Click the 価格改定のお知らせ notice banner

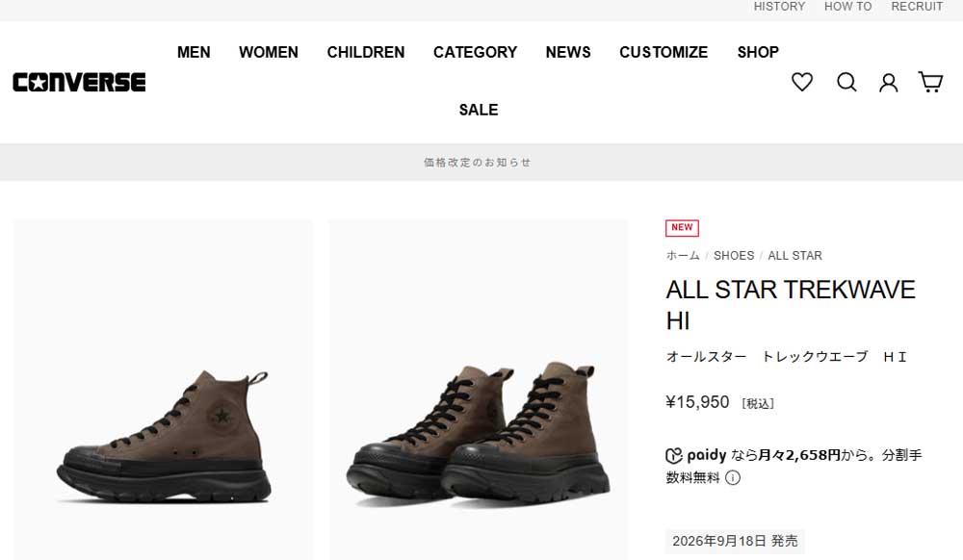pos(478,162)
